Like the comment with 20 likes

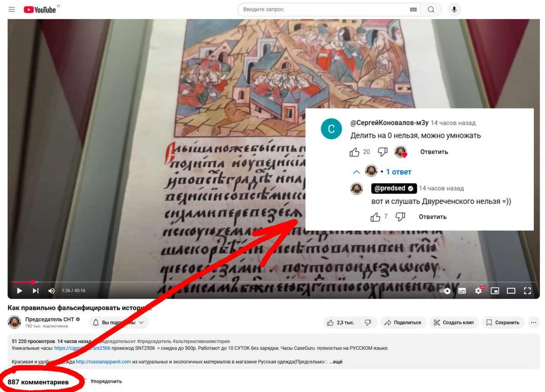pos(355,152)
